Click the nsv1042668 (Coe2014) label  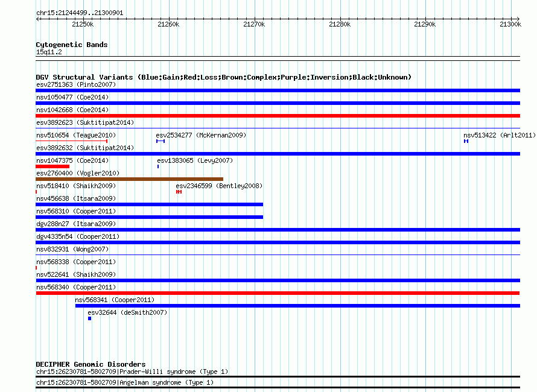coord(72,110)
